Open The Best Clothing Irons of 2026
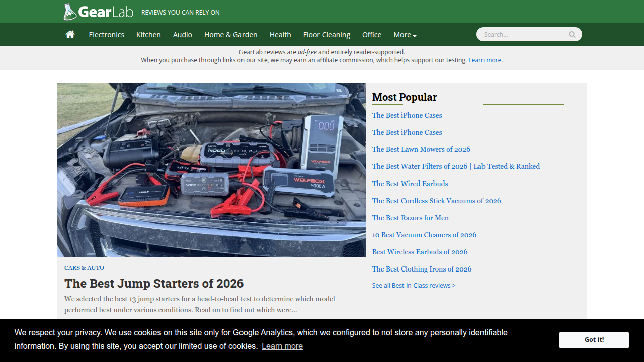This screenshot has width=644, height=362. pos(422,269)
